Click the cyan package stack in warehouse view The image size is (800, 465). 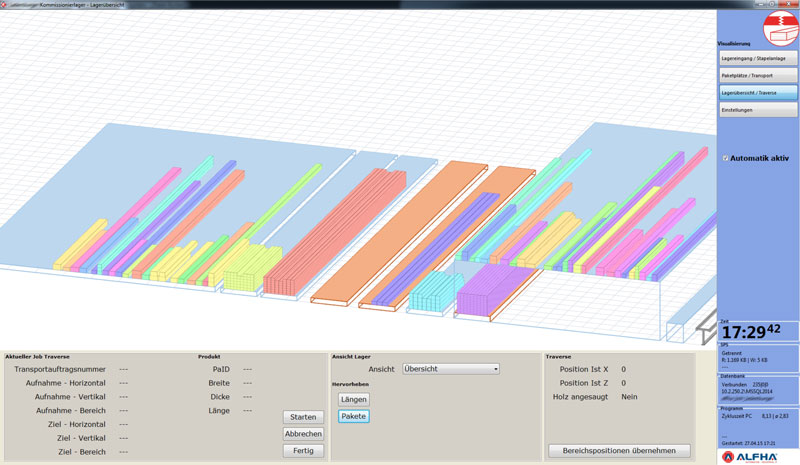431,293
